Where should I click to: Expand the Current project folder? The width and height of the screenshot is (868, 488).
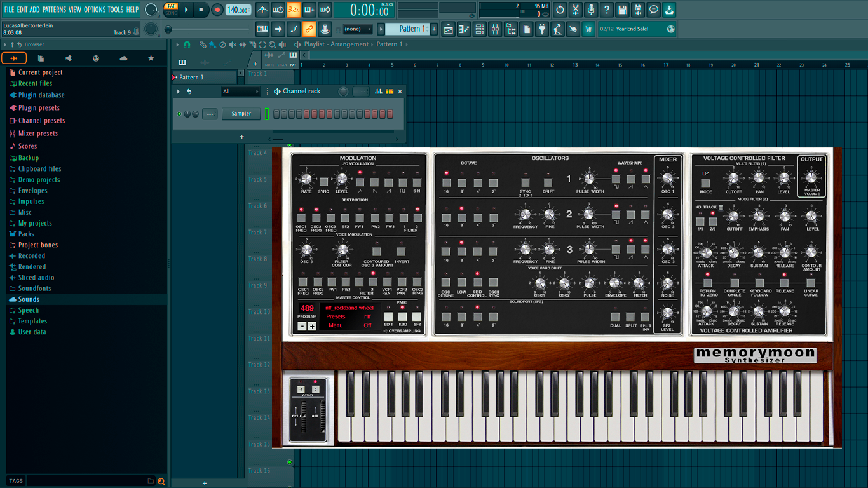[40, 72]
